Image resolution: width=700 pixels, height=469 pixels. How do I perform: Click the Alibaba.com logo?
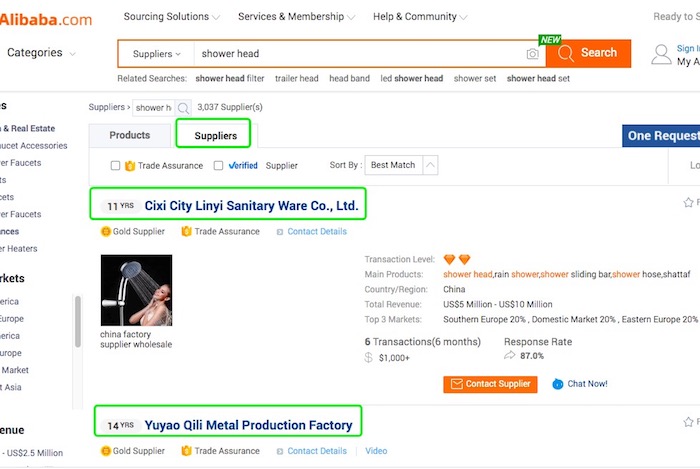[46, 19]
